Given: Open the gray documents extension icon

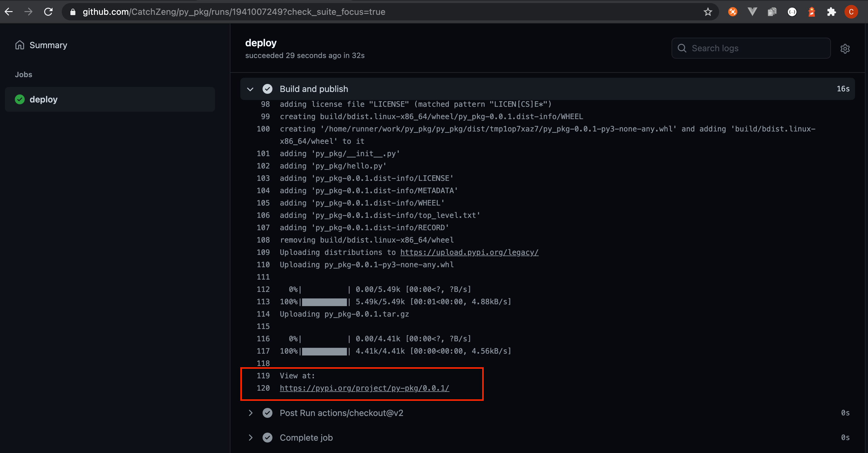Looking at the screenshot, I should tap(772, 12).
